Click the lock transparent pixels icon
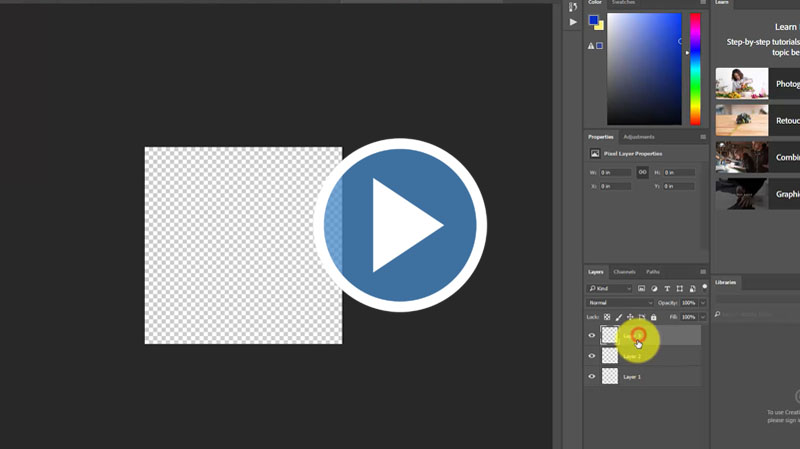800x449 pixels. [607, 317]
